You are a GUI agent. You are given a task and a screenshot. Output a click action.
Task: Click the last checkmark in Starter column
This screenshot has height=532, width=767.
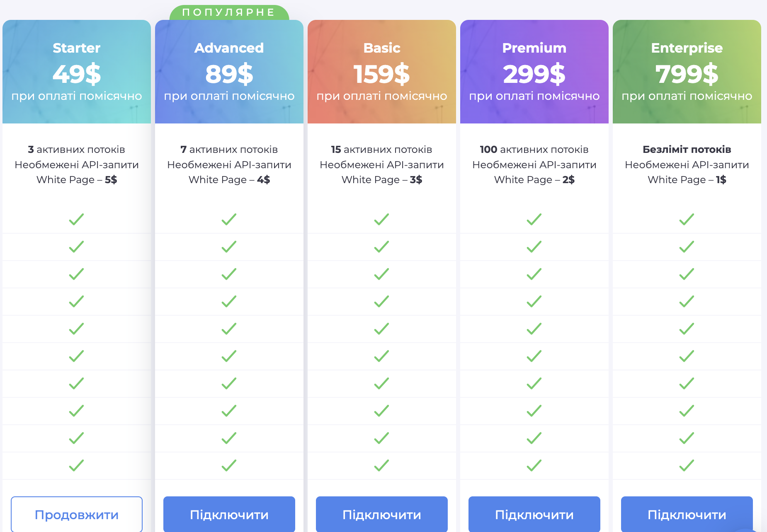tap(77, 465)
